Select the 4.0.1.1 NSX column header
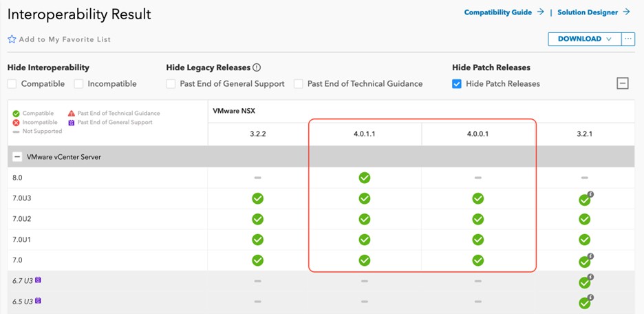The width and height of the screenshot is (644, 314). pos(365,134)
